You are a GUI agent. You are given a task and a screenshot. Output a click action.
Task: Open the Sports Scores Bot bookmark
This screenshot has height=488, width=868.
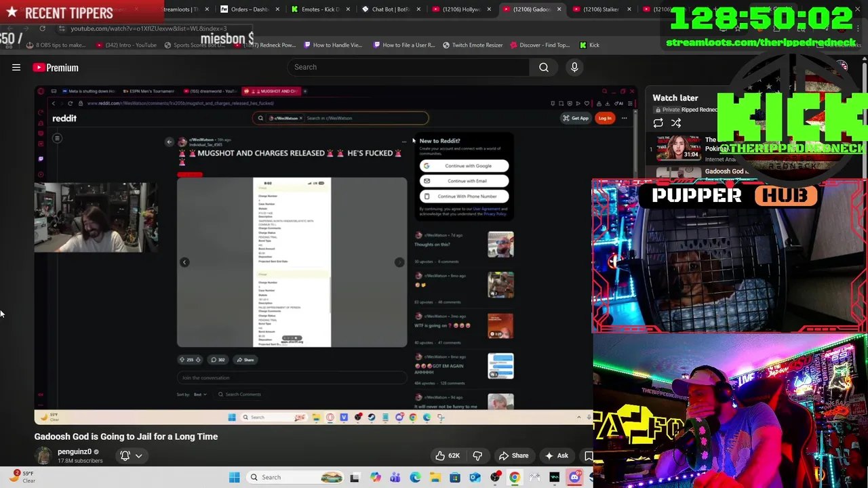point(195,45)
